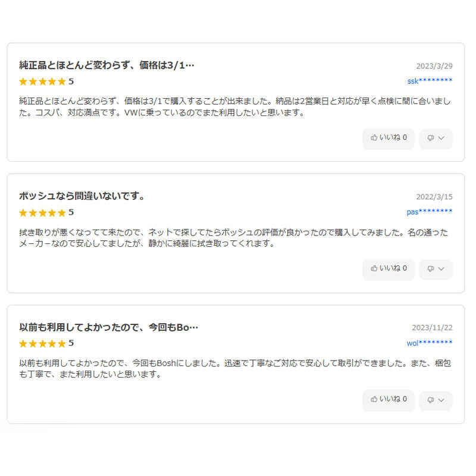476x476 pixels.
Task: Click the star rating on pas's review
Action: (x=42, y=212)
